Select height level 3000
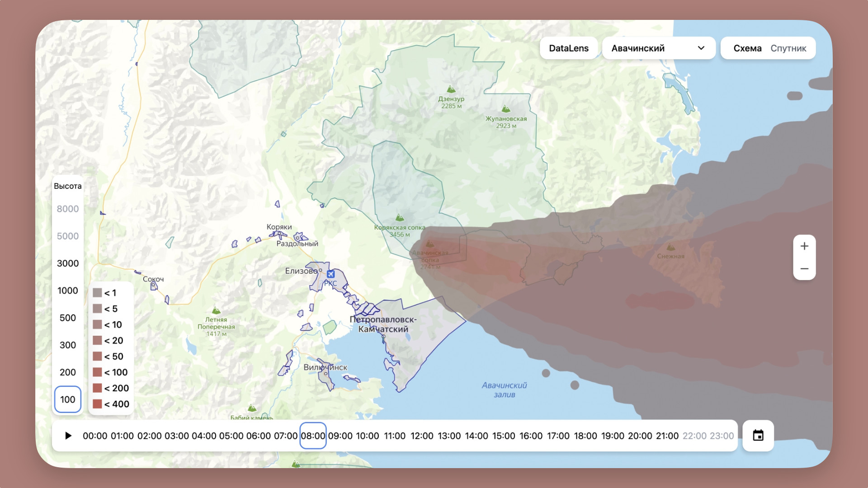868x488 pixels. pos(68,263)
